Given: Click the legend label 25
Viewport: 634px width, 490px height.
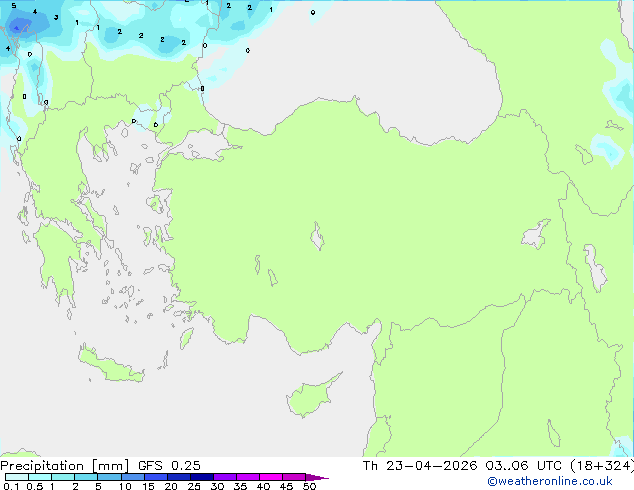Looking at the screenshot, I should tap(194, 486).
